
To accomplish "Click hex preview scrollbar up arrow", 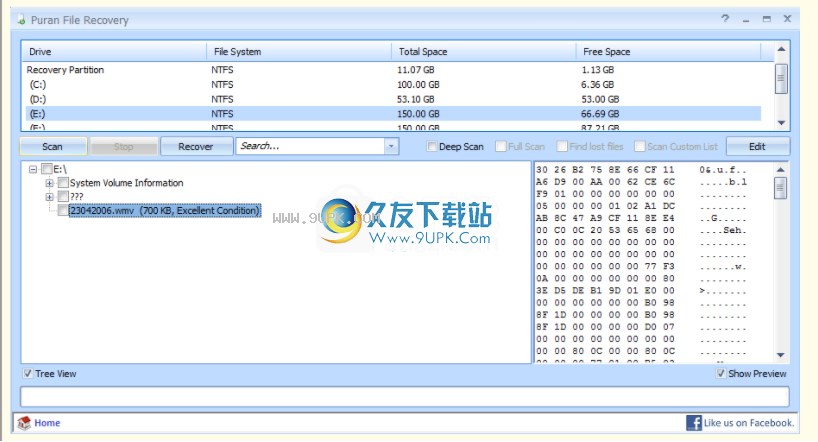I will coord(780,170).
